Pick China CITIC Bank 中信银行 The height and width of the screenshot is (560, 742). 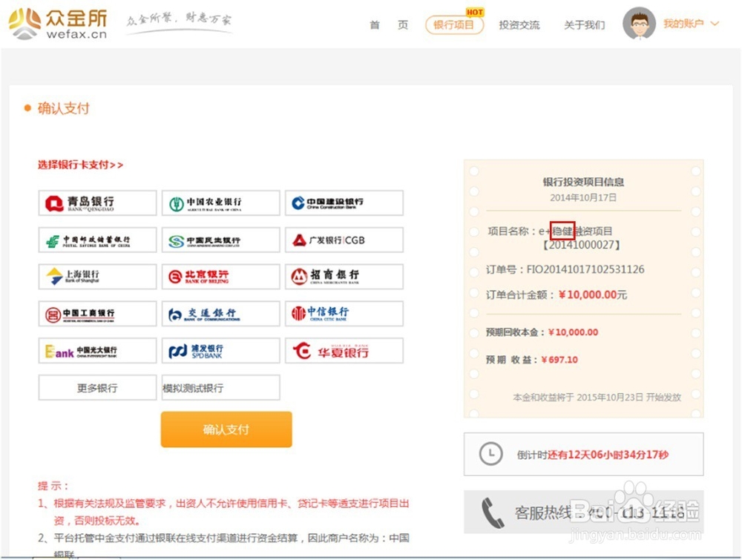point(344,314)
